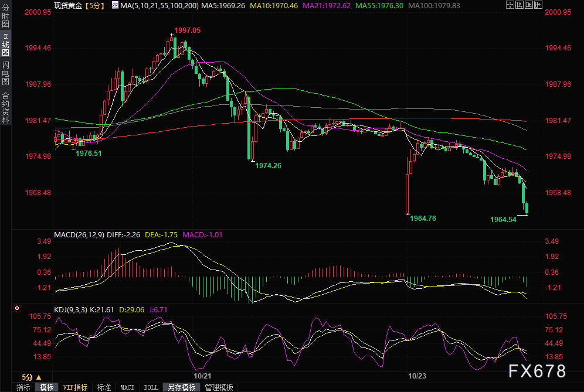Click the MA10:1970.46 yellow label
Viewport: 584px width, 392px height.
[274, 6]
